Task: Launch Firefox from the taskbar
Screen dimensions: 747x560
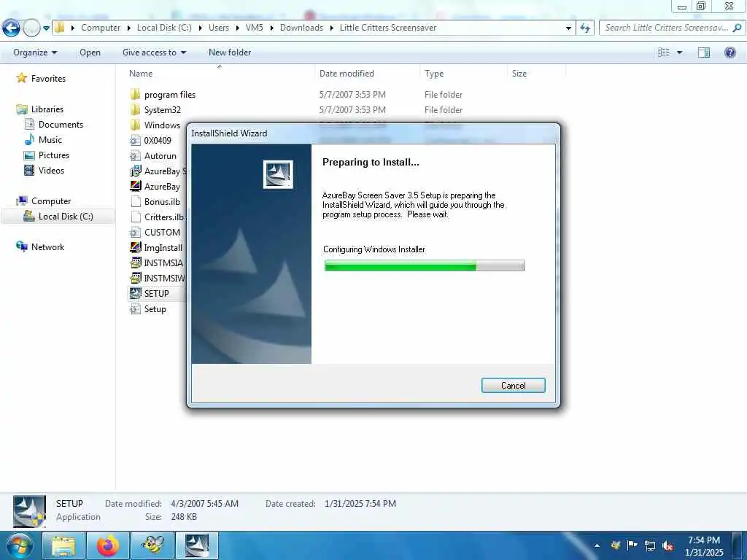Action: click(108, 545)
